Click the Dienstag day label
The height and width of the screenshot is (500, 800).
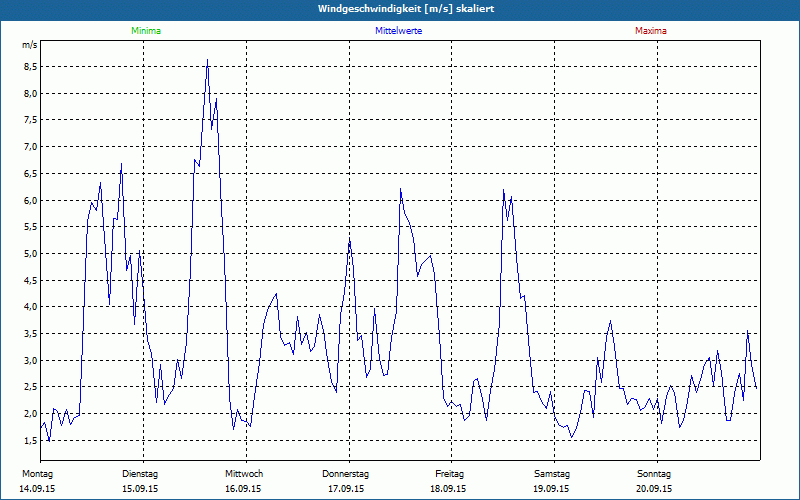140,474
